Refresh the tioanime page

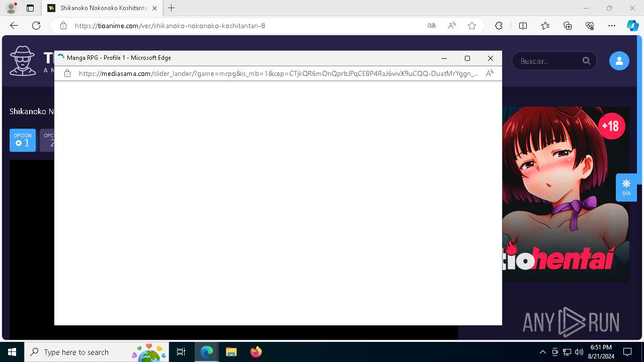pyautogui.click(x=36, y=26)
